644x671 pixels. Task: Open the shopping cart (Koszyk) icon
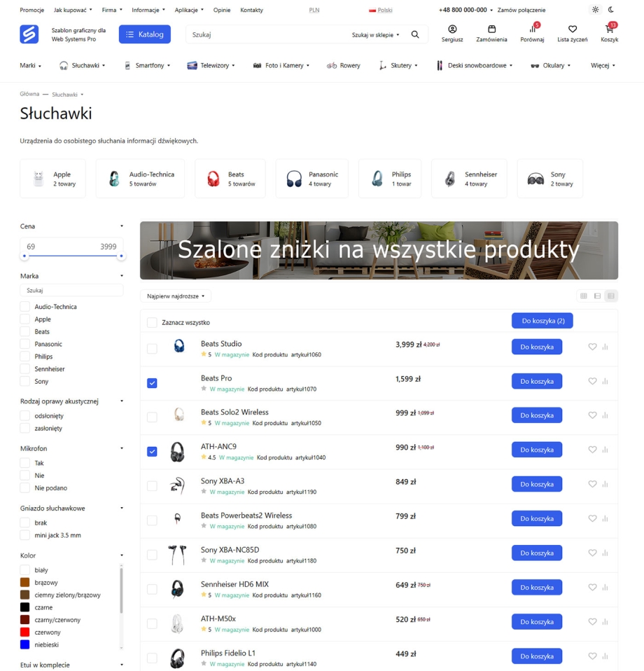tap(609, 30)
